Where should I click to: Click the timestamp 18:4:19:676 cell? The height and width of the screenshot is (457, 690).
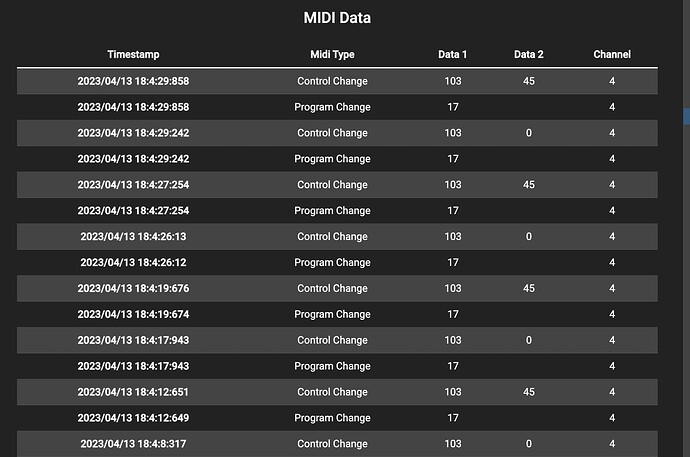[x=133, y=289]
